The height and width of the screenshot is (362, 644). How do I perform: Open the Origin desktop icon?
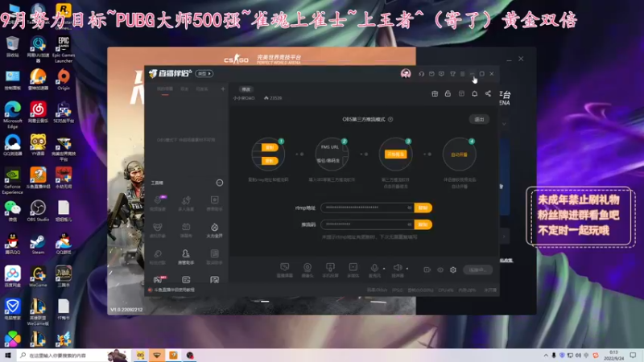(x=64, y=80)
